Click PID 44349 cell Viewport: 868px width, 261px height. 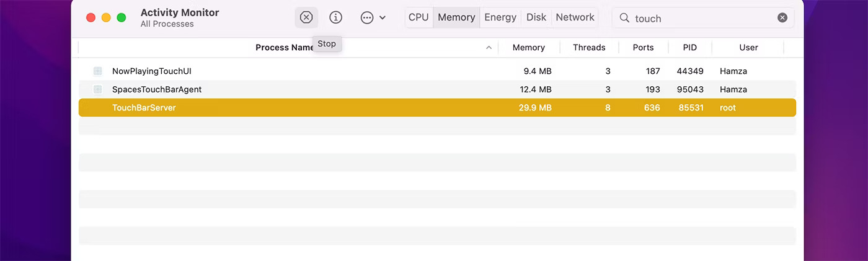point(690,71)
